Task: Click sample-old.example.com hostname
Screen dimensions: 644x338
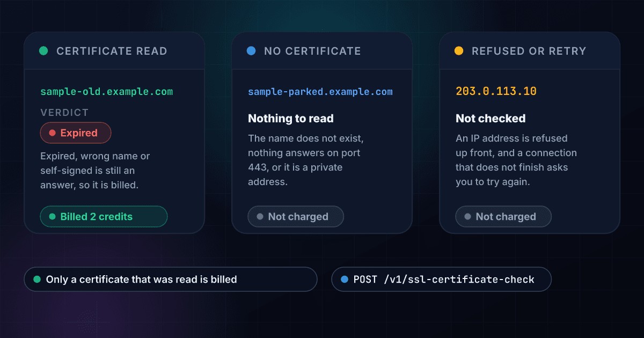Action: pyautogui.click(x=107, y=92)
